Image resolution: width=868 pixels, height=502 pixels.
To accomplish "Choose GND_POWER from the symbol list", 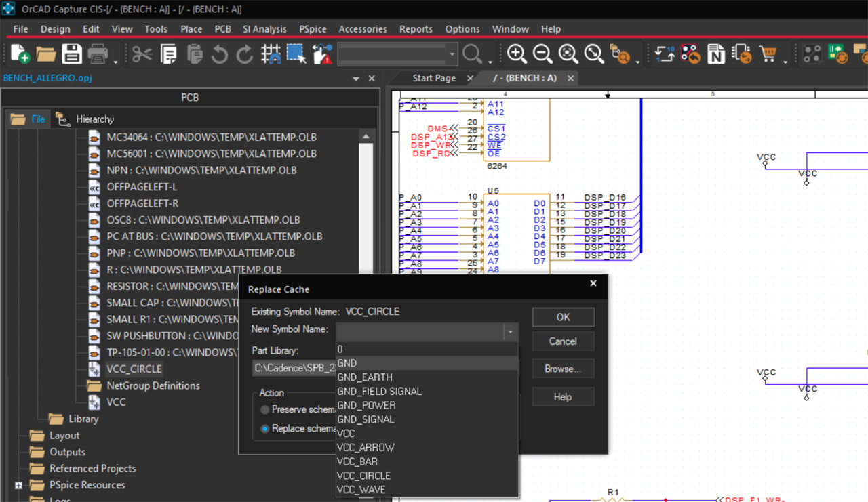I will 427,405.
